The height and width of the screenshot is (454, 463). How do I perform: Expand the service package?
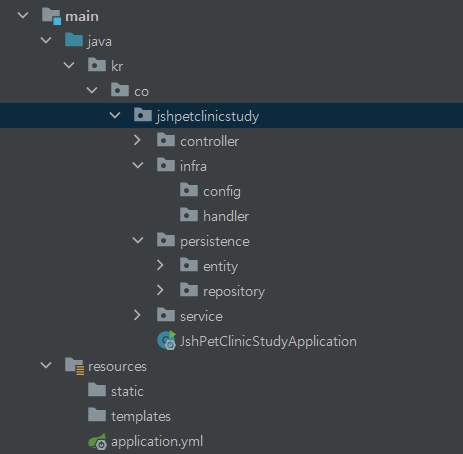tap(137, 315)
